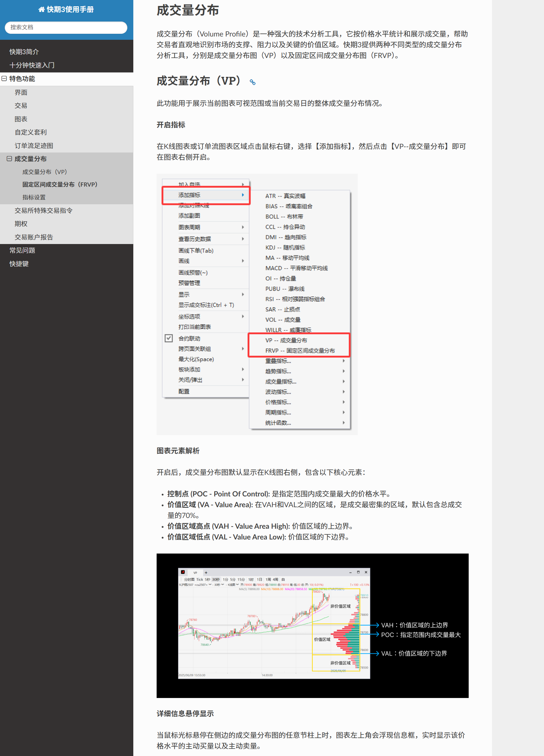Expand the 图表周期 submenu arrow
The image size is (544, 756).
(x=243, y=227)
